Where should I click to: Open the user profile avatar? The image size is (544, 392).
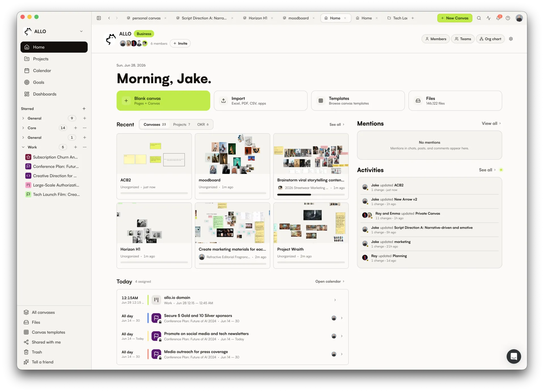point(519,18)
